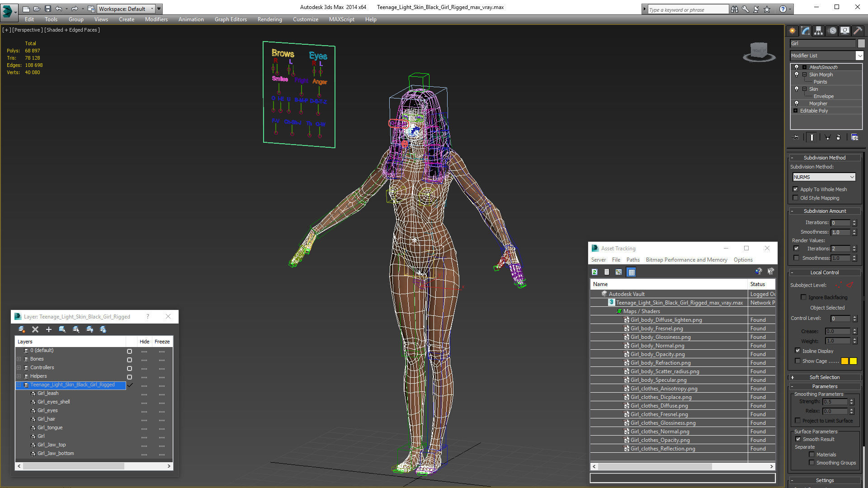This screenshot has height=488, width=868.
Task: Click the first Show Cage color swatch
Action: coord(844,361)
